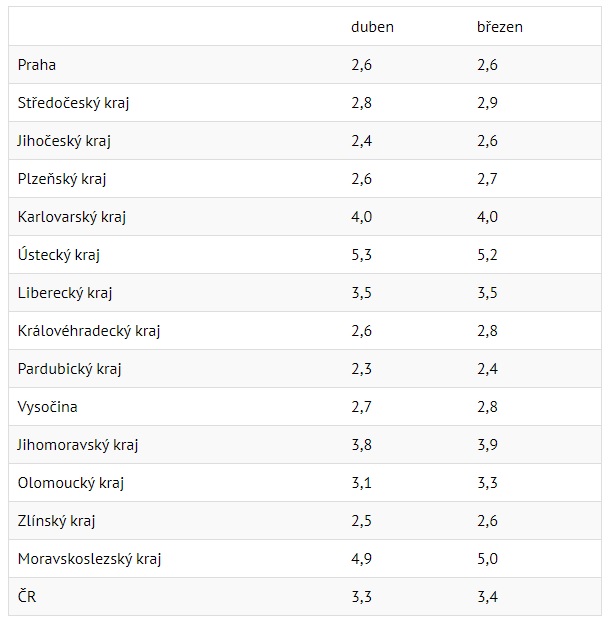The width and height of the screenshot is (609, 625).
Task: Select the Praha row label
Action: pos(37,65)
